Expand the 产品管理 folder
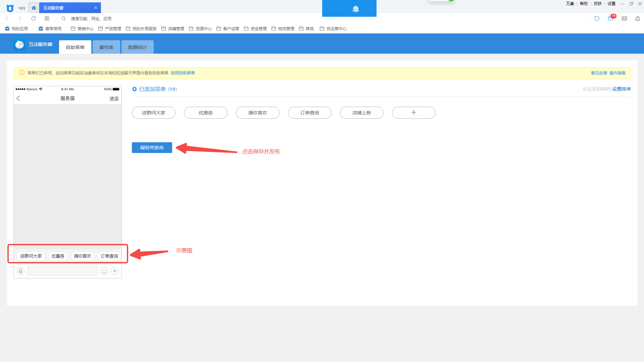Screen dimensions: 644x362 [x=110, y=29]
